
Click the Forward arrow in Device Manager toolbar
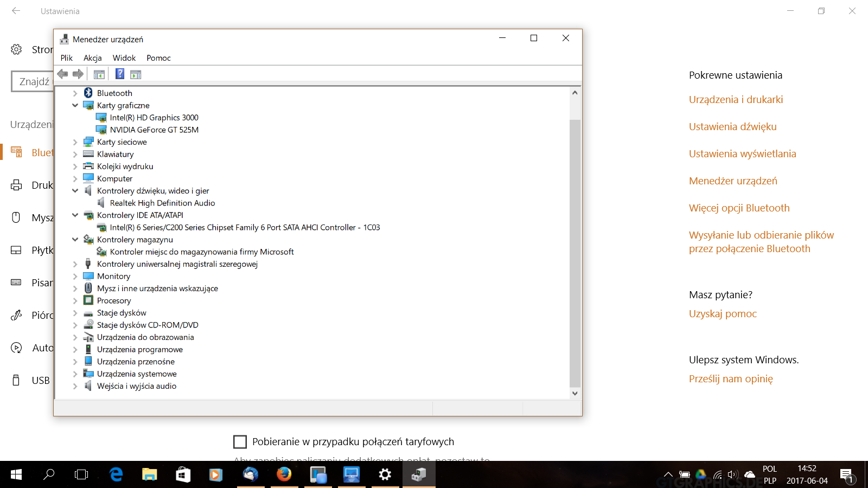tap(78, 74)
